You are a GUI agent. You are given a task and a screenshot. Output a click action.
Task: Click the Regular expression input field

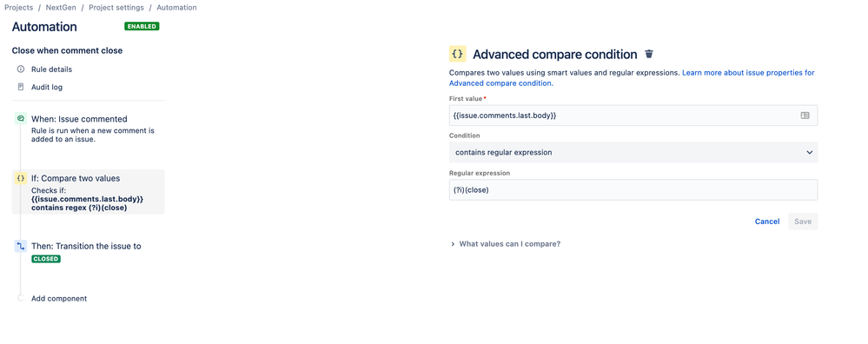tap(633, 189)
